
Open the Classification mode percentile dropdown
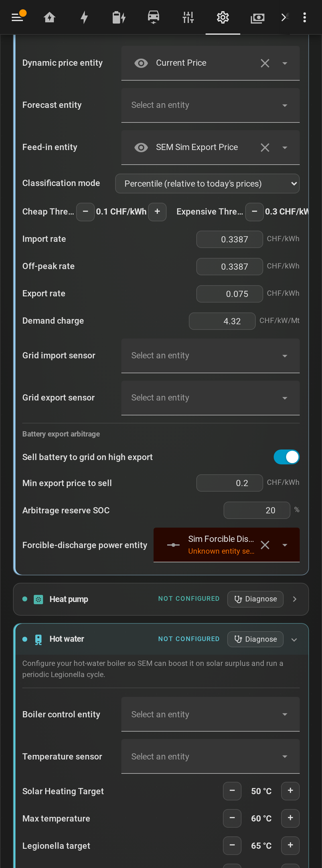pyautogui.click(x=207, y=184)
